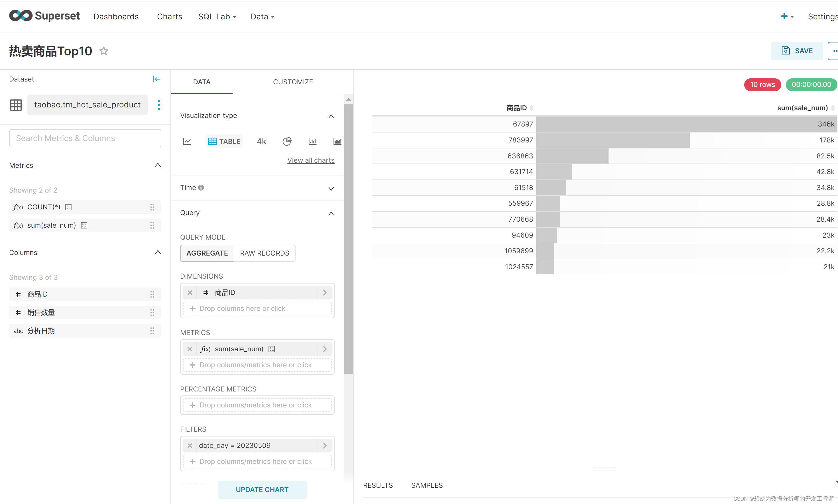This screenshot has height=504, width=838.
Task: Collapse the dataset panel arrow icon
Action: (x=156, y=79)
